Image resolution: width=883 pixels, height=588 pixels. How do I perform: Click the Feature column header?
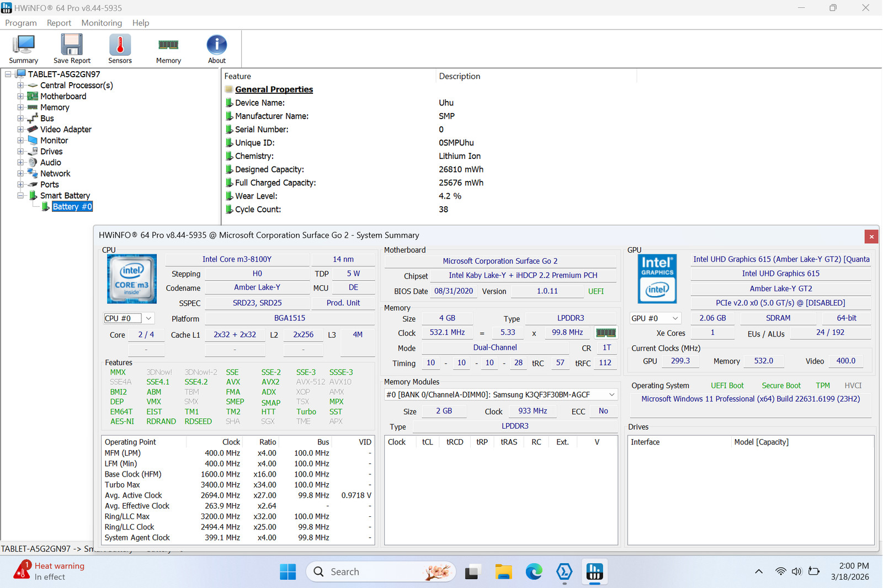[x=328, y=76]
